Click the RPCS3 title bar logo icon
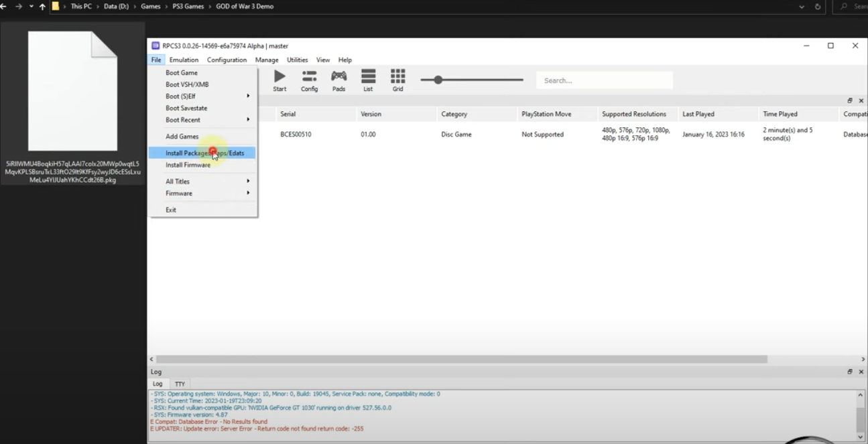This screenshot has width=868, height=444. [156, 46]
